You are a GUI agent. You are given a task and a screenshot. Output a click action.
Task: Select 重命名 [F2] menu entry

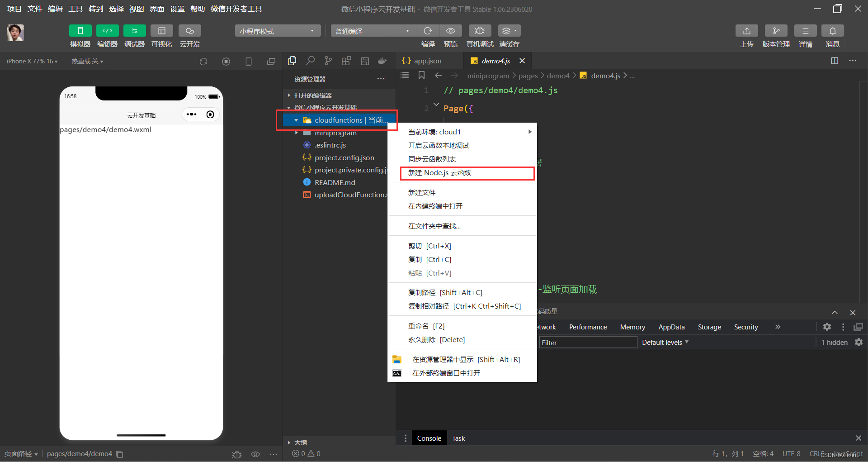coord(462,326)
